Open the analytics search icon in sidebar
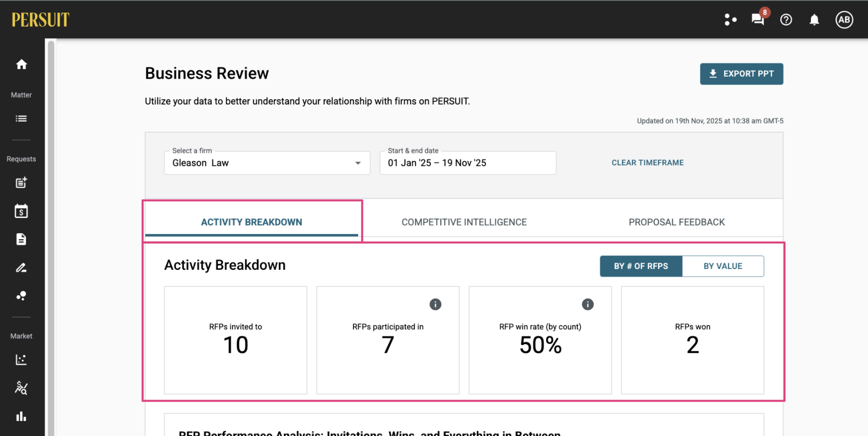 (x=21, y=388)
